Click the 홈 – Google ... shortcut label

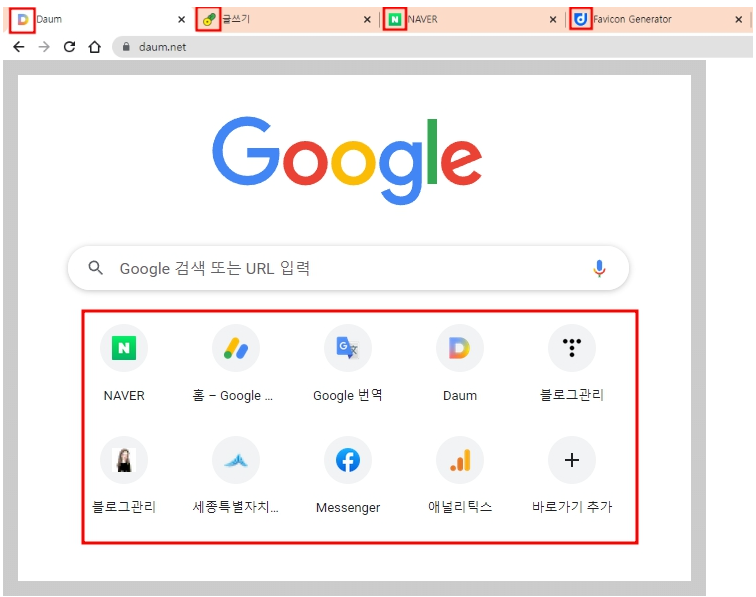pyautogui.click(x=232, y=395)
